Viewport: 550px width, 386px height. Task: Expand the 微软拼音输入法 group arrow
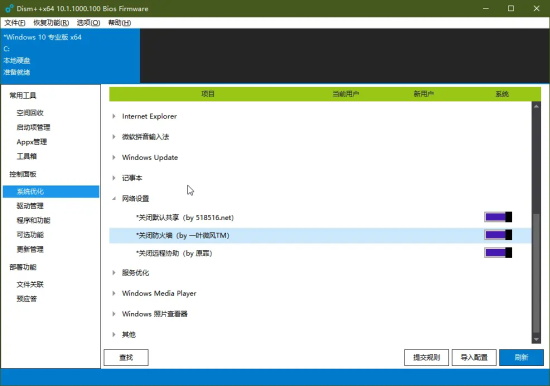click(114, 137)
